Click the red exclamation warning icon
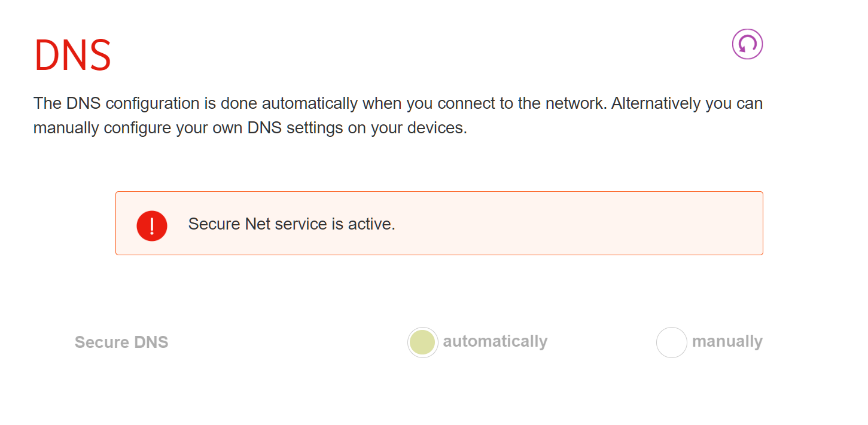This screenshot has height=425, width=868. (152, 225)
